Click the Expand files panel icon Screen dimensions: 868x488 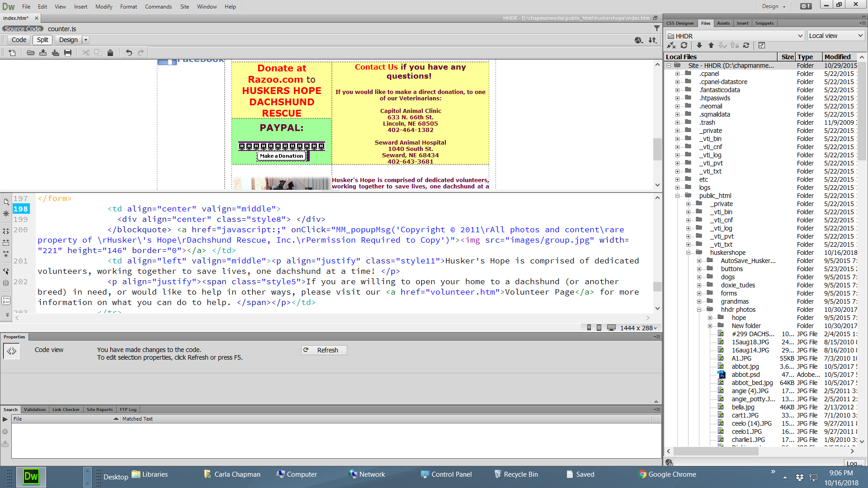point(762,45)
